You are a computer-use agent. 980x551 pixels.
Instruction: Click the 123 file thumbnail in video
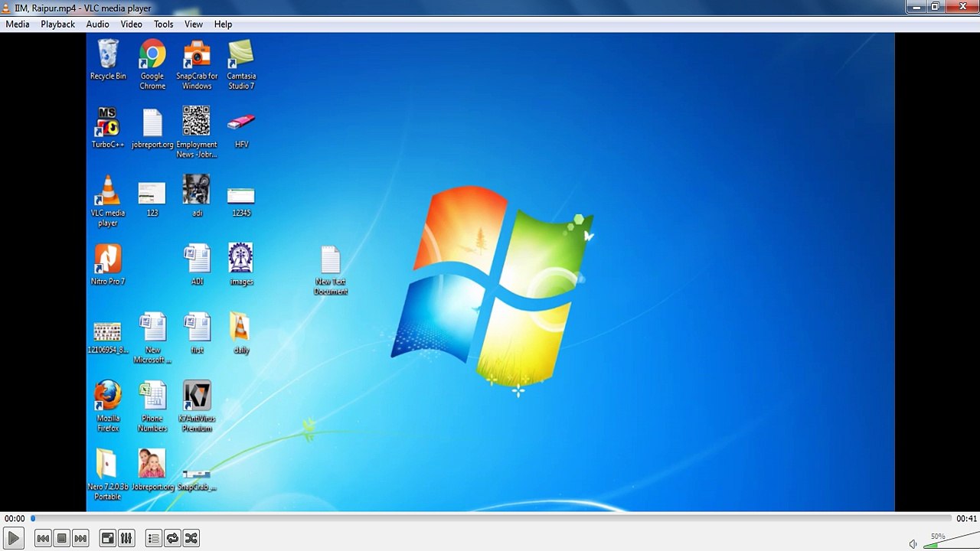(152, 199)
